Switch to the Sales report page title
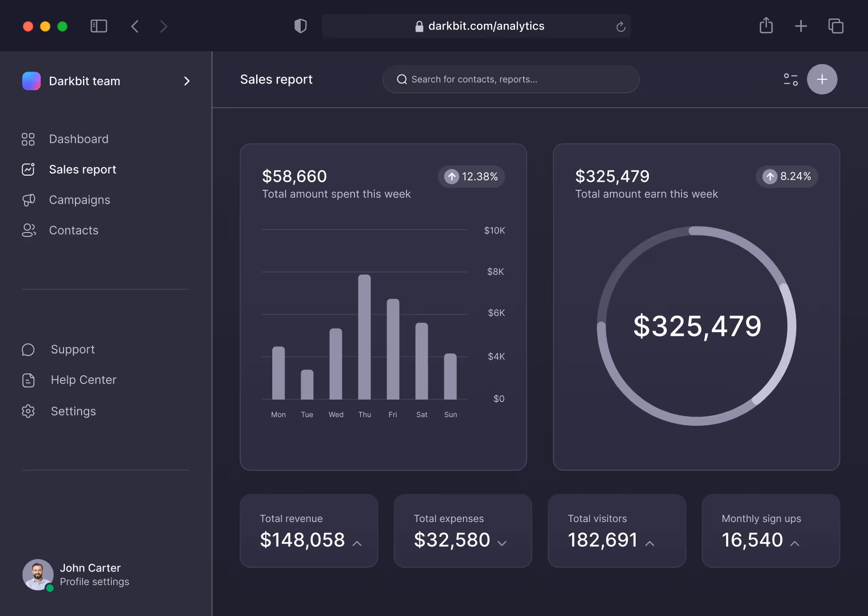 click(x=277, y=79)
